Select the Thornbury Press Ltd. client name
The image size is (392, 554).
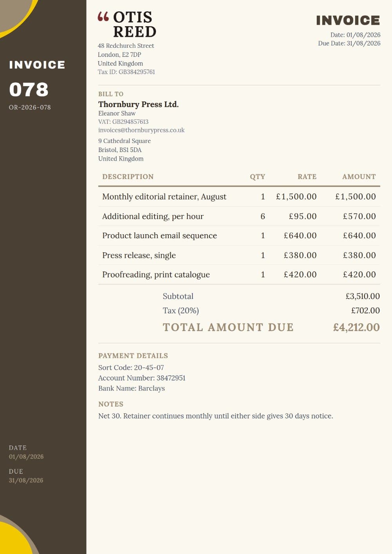[x=138, y=104]
